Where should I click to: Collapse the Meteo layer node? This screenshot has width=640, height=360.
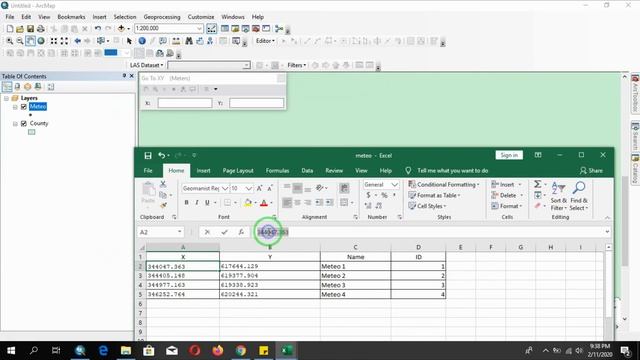tap(15, 107)
